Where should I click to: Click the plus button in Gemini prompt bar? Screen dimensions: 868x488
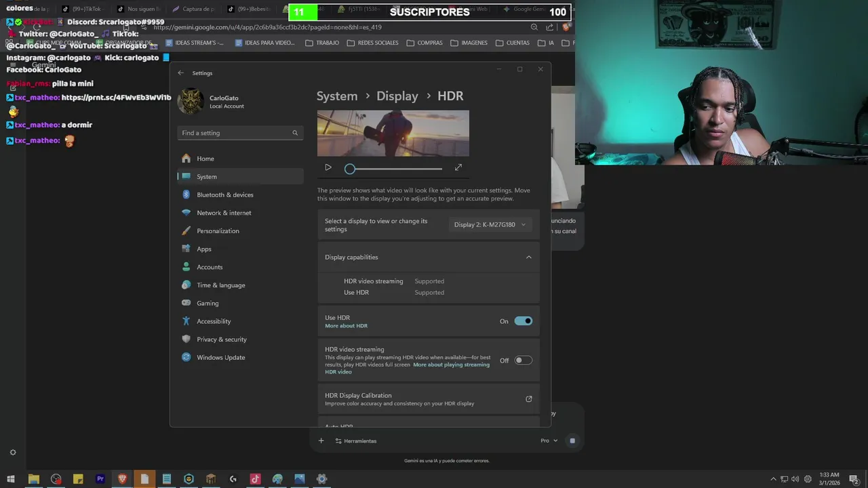click(x=321, y=441)
